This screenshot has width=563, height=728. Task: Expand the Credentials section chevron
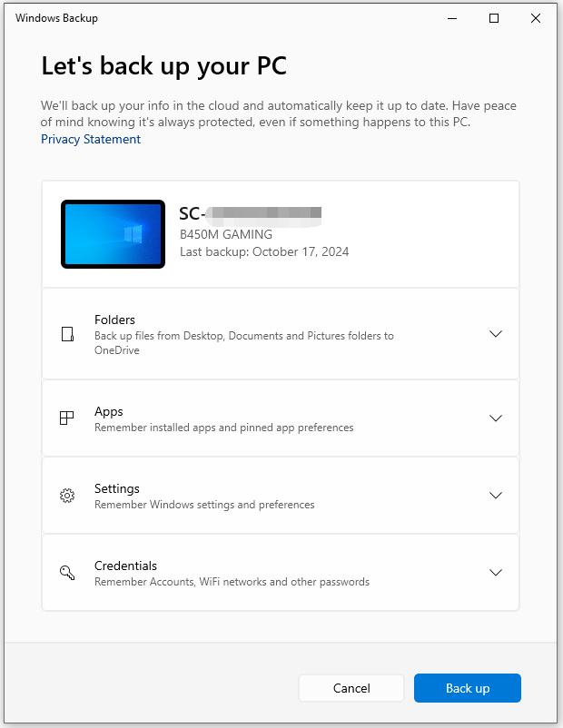495,573
